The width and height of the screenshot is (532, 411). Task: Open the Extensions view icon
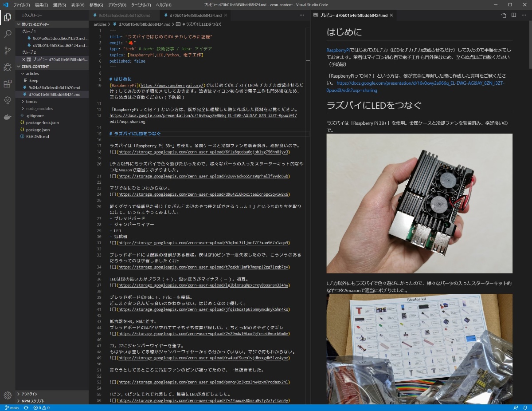(8, 84)
